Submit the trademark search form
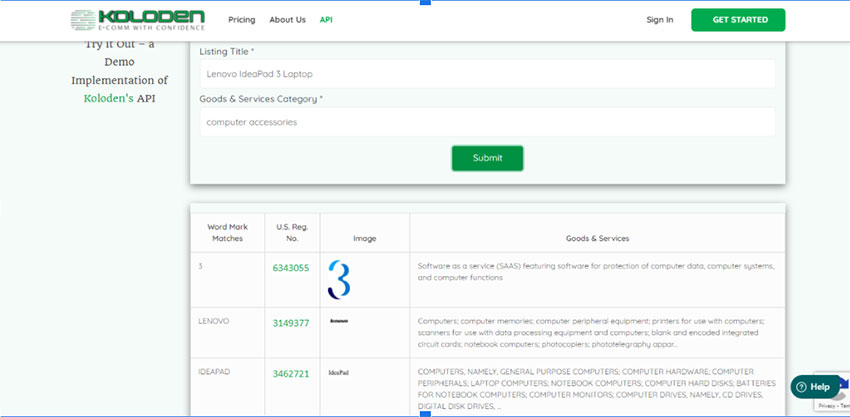This screenshot has height=417, width=850. coord(487,158)
